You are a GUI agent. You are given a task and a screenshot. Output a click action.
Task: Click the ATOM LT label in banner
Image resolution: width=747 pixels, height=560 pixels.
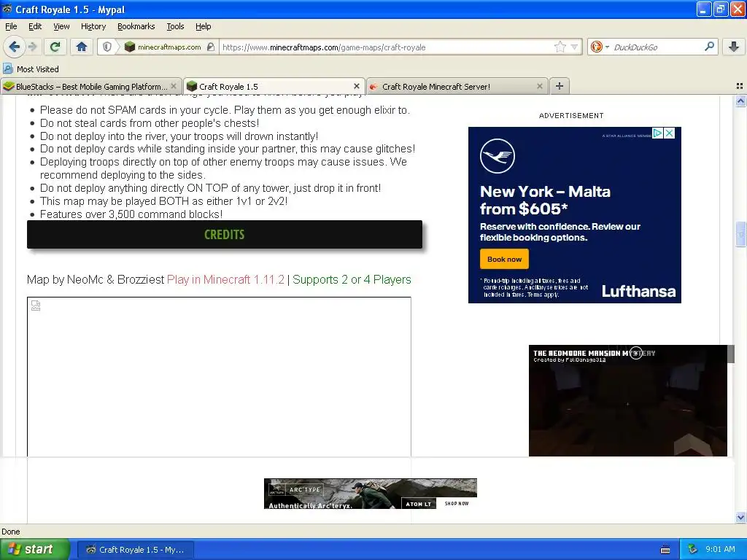click(x=418, y=504)
